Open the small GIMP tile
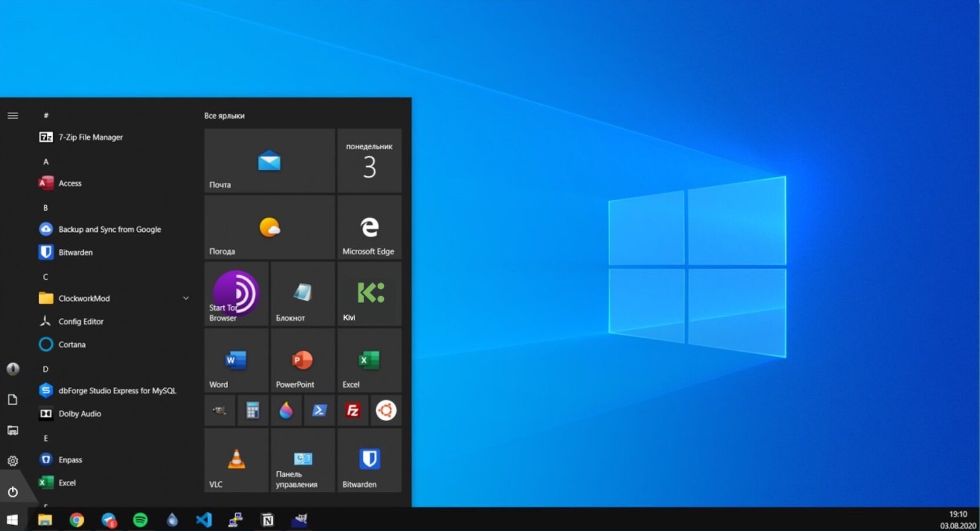This screenshot has width=980, height=531. tap(220, 410)
